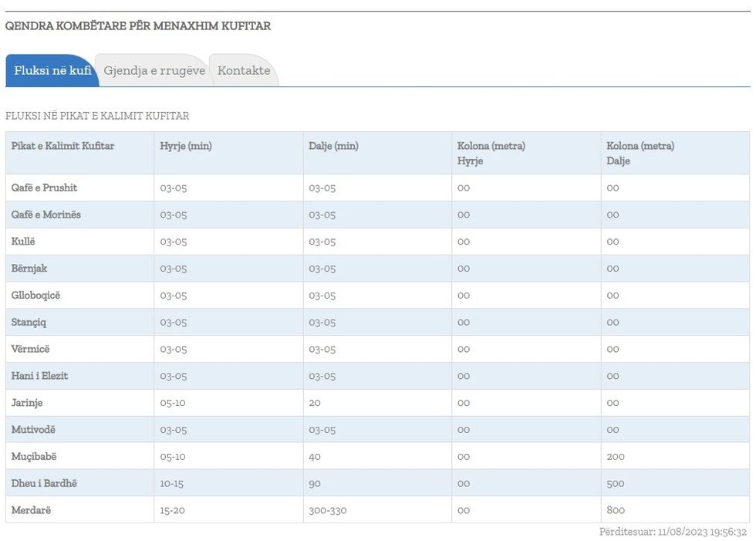Go to the Kontakte tab
The height and width of the screenshot is (541, 756).
244,71
